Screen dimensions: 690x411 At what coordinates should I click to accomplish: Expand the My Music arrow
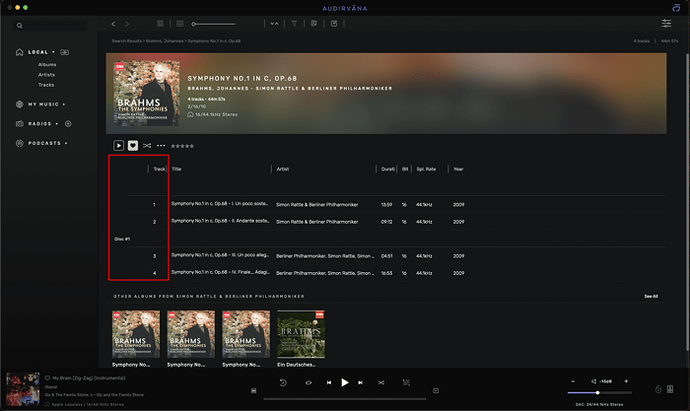pyautogui.click(x=64, y=104)
